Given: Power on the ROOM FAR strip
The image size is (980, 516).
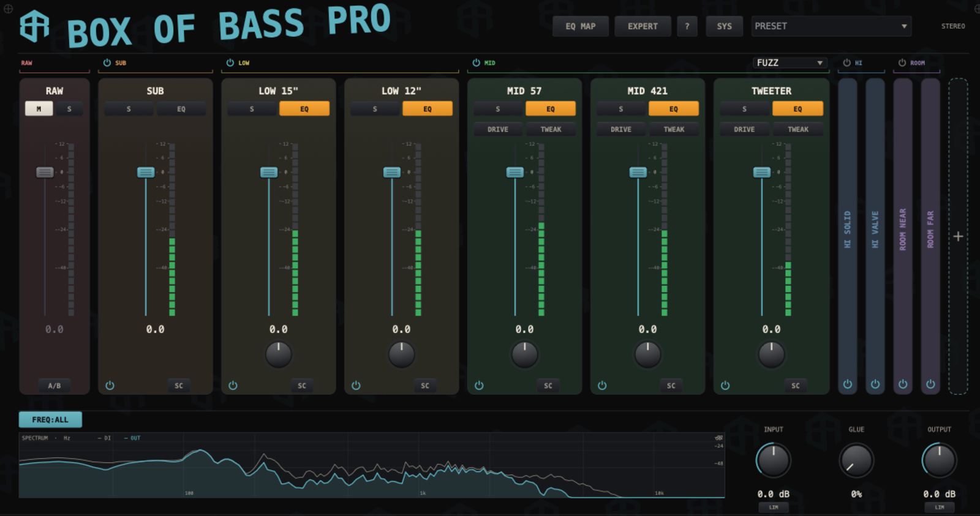Looking at the screenshot, I should pos(930,384).
